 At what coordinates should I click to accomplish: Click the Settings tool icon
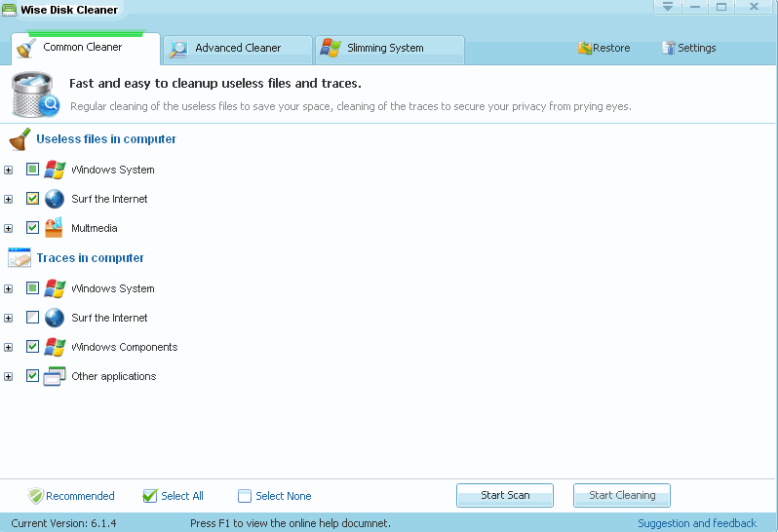(x=669, y=48)
